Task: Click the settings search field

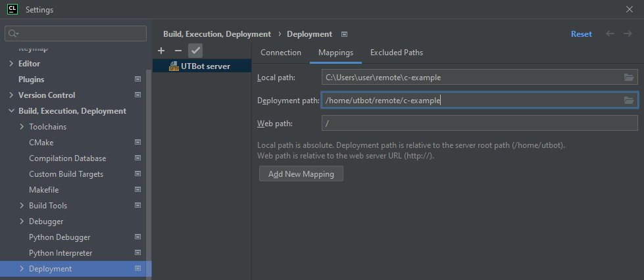Action: [x=76, y=34]
